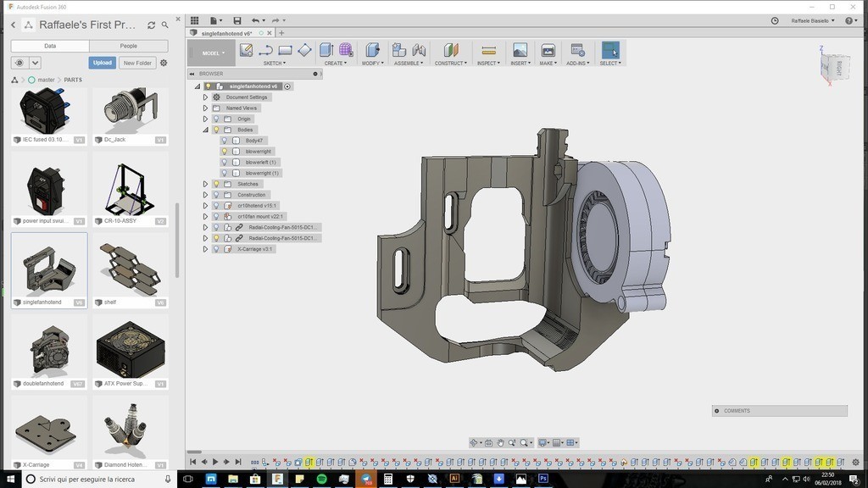Select the Construct toolbar icon

452,51
